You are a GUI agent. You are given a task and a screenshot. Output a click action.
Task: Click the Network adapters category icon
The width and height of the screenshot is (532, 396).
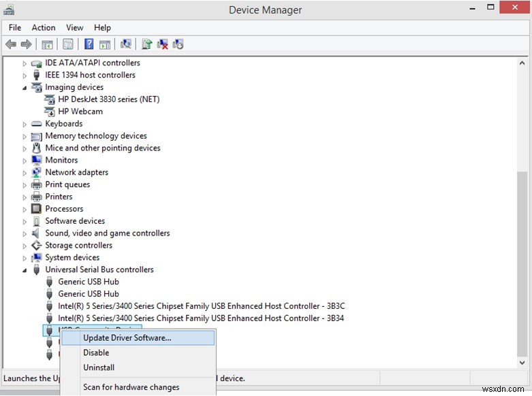(x=37, y=173)
